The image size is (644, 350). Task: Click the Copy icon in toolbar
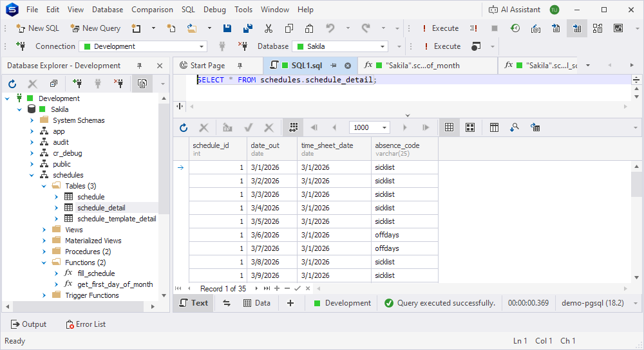coord(289,28)
